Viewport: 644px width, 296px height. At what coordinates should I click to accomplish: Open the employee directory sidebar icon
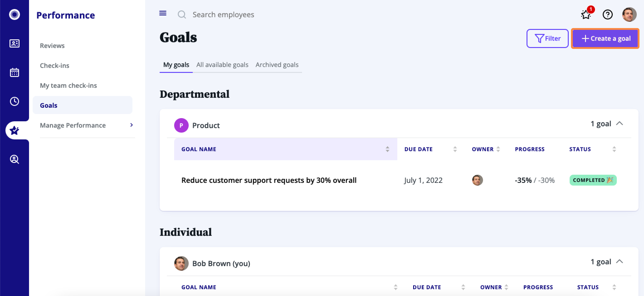click(x=14, y=43)
